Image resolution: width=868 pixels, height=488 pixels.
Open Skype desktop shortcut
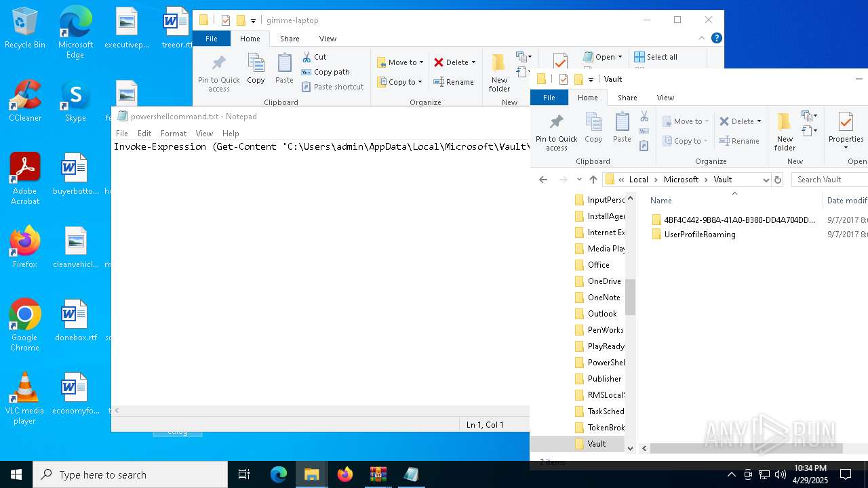coord(75,101)
